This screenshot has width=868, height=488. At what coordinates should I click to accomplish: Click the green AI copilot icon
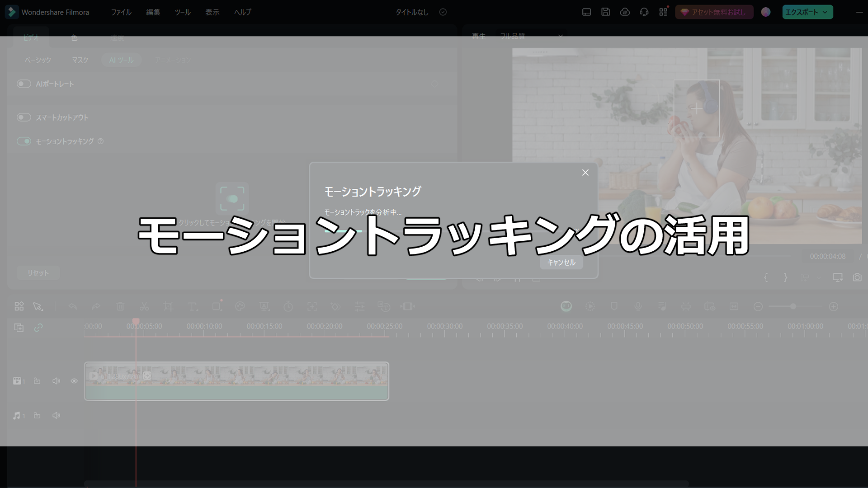(x=566, y=306)
